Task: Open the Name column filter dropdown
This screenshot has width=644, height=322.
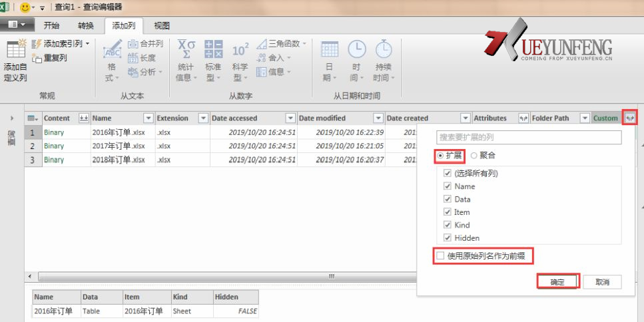Action: (x=147, y=118)
